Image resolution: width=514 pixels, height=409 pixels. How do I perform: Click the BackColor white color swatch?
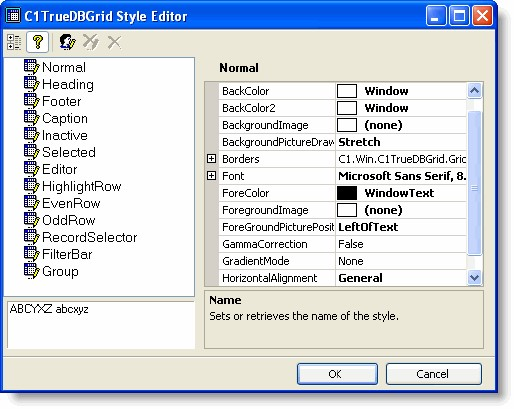[x=347, y=91]
